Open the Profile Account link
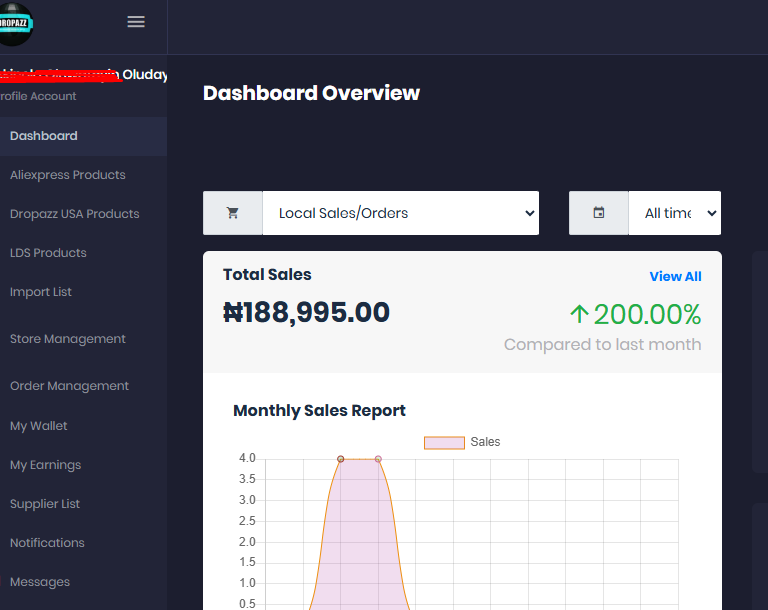 click(38, 96)
